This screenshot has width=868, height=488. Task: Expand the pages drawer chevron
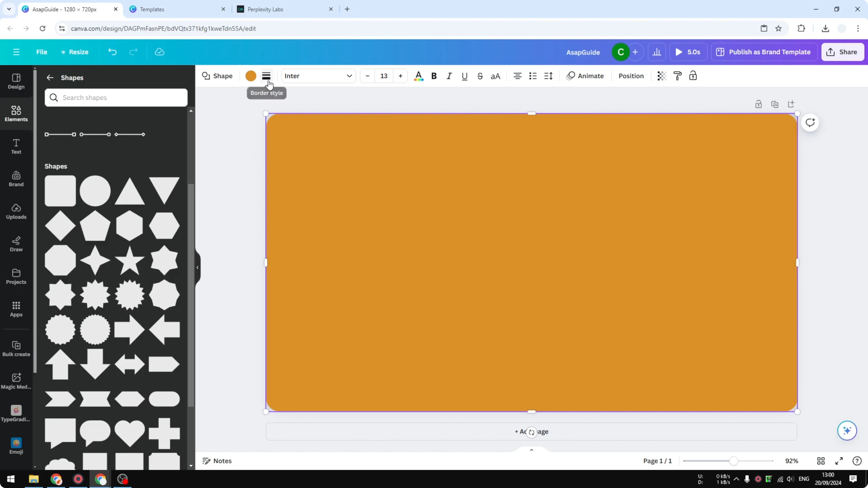[x=531, y=450]
